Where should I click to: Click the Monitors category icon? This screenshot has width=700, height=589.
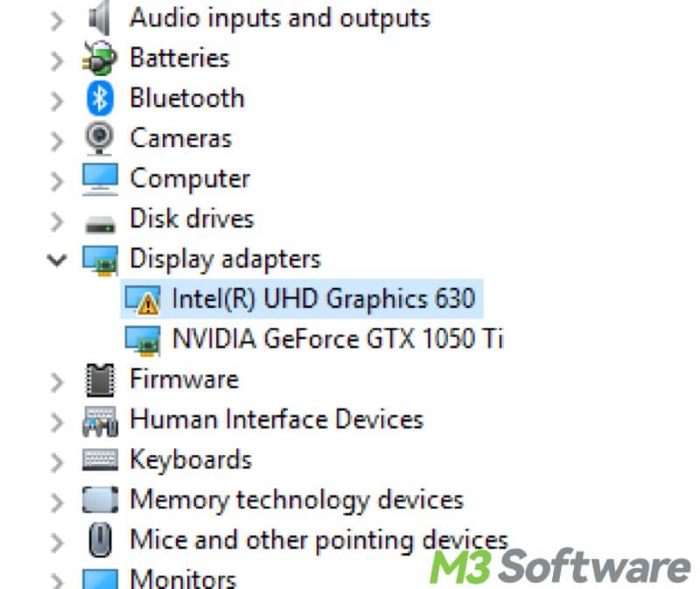100,578
